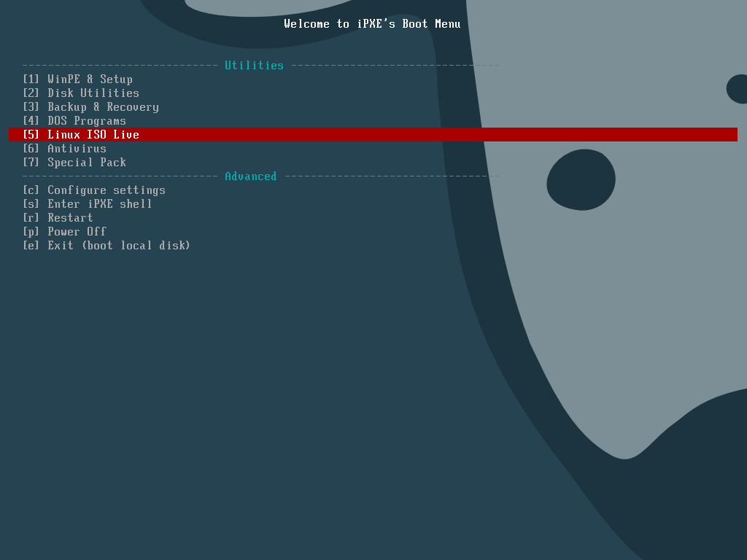Click the [c] hotkey label for Configure settings
Image resolution: width=747 pixels, height=560 pixels.
(31, 190)
